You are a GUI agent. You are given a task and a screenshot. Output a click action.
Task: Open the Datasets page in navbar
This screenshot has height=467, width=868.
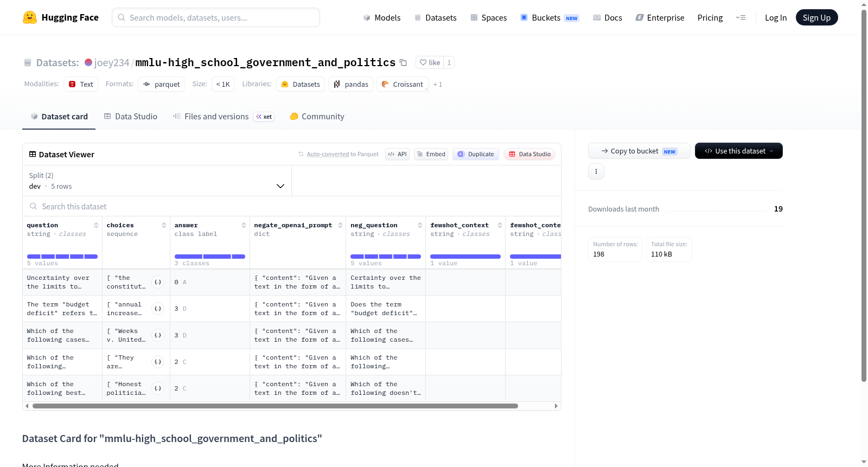(435, 17)
